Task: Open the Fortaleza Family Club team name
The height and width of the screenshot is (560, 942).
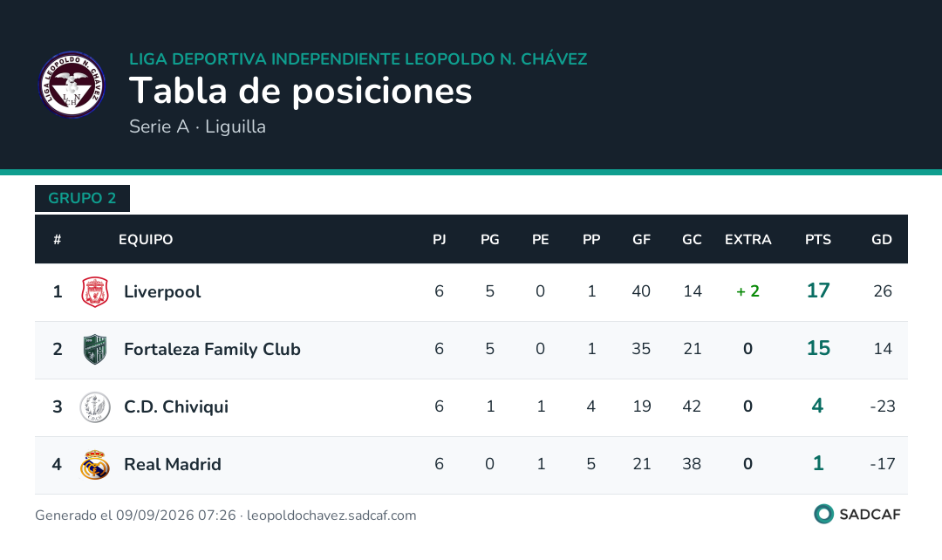Action: point(212,350)
